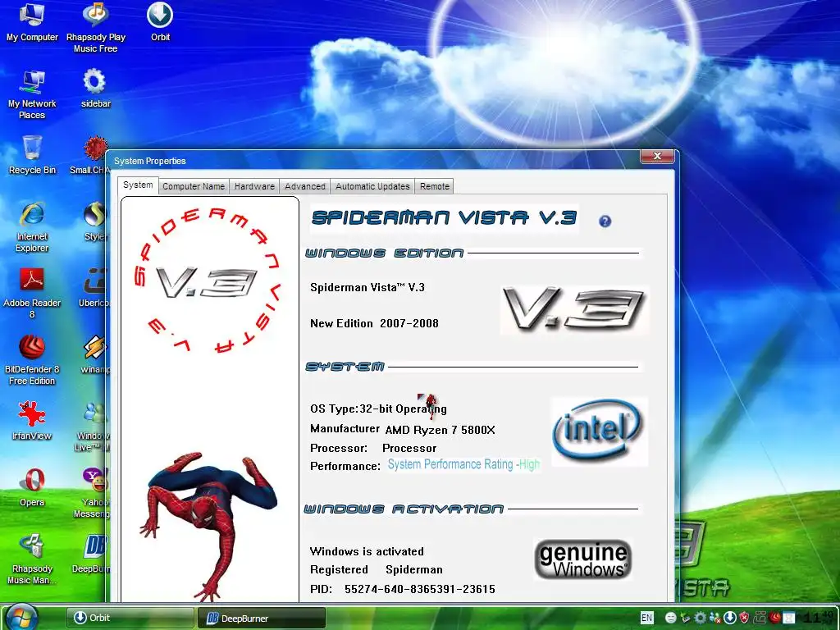The width and height of the screenshot is (840, 630).
Task: Select the sidebar gear desktop icon
Action: (95, 89)
